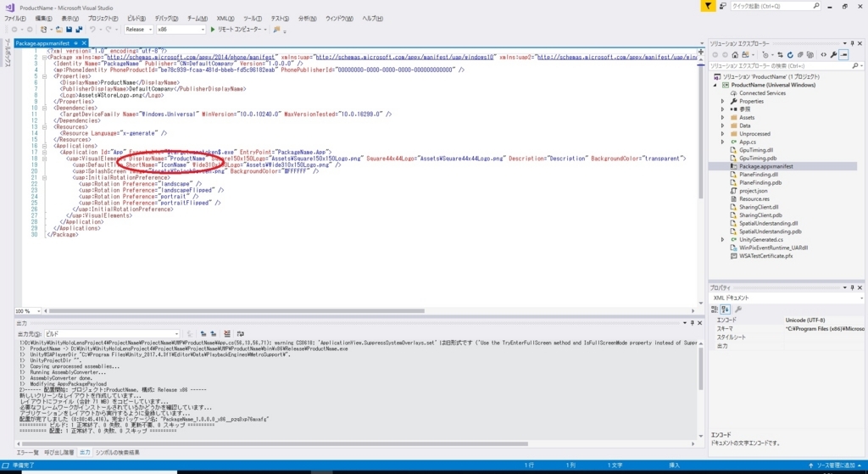
Task: Click the Open File icon in the toolbar
Action: click(x=58, y=30)
